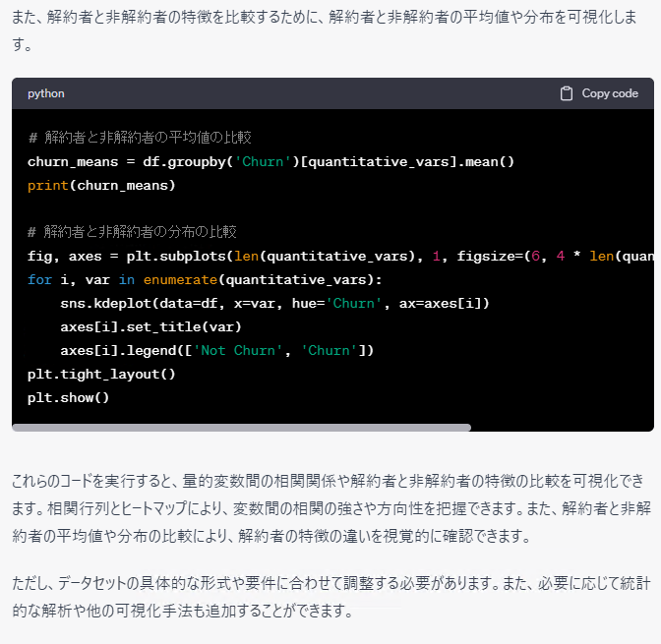Click the paragraph starting with これらのコードを実行
661x644 pixels.
click(330, 508)
